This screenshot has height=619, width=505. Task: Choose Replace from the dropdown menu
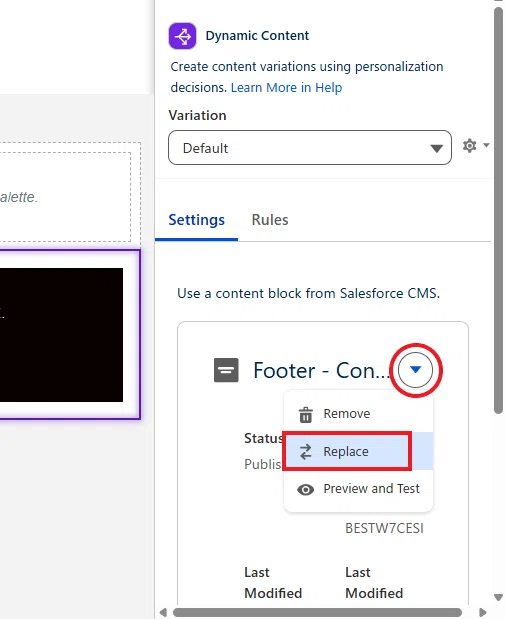(358, 451)
